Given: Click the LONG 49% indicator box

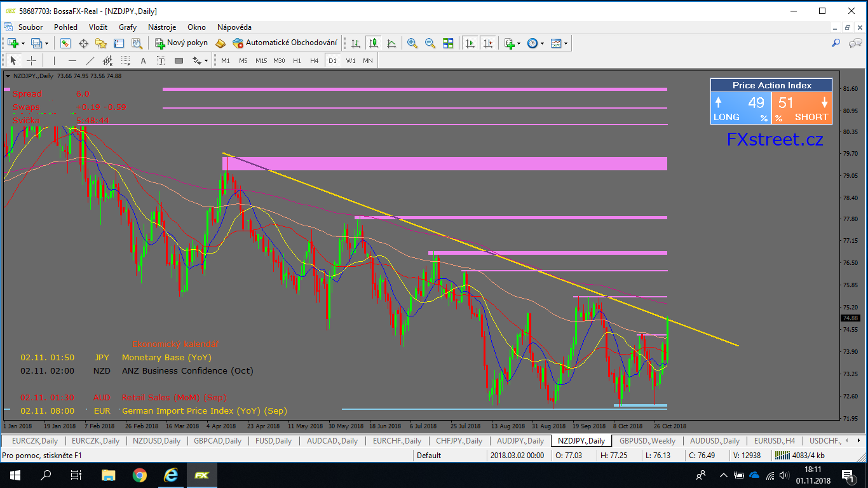Looking at the screenshot, I should 740,109.
